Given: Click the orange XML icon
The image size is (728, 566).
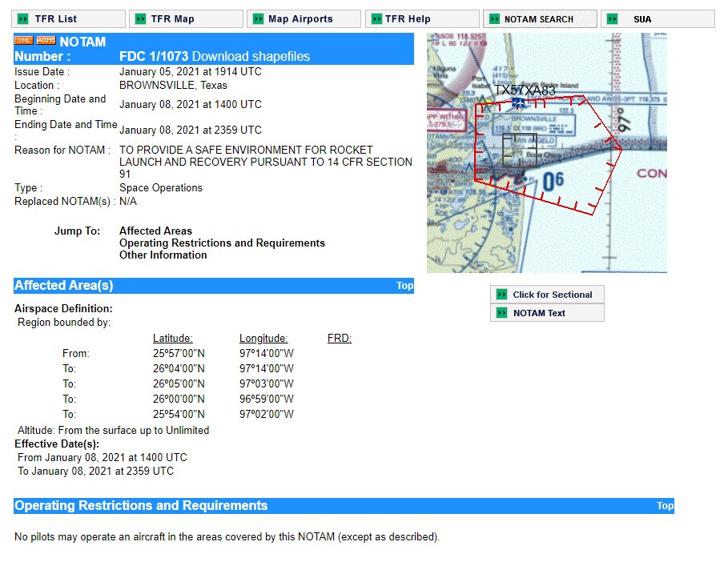Looking at the screenshot, I should point(24,40).
